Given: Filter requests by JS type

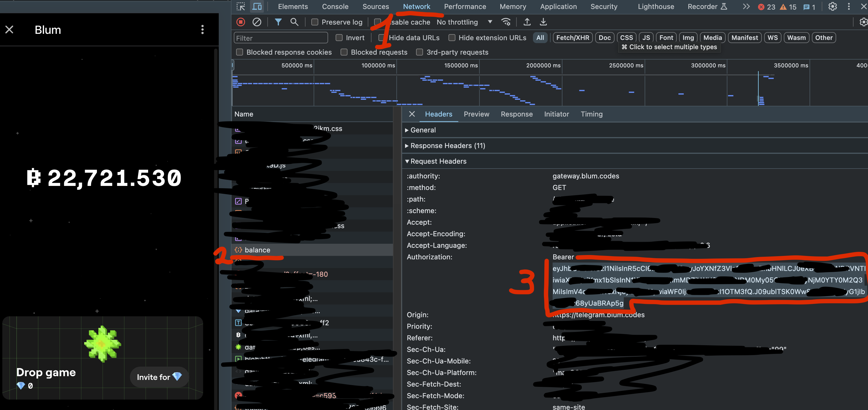Looking at the screenshot, I should pyautogui.click(x=646, y=38).
